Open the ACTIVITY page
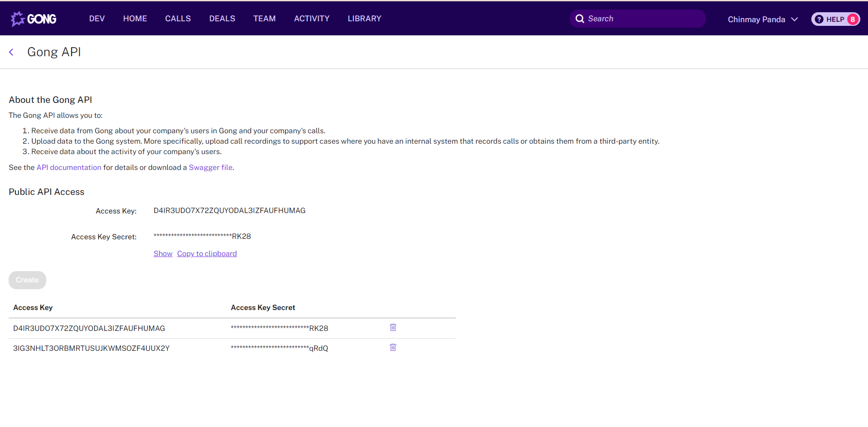 312,19
